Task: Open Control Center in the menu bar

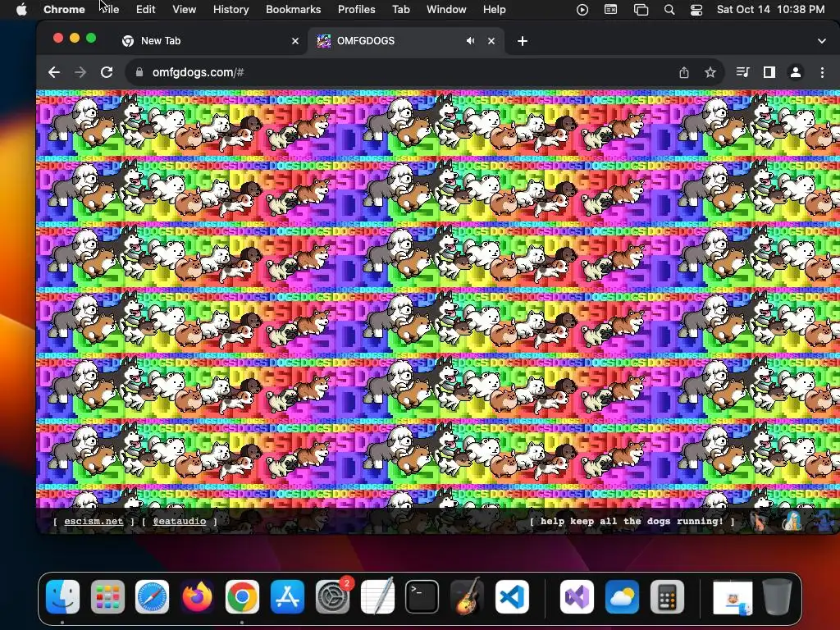Action: (x=696, y=9)
